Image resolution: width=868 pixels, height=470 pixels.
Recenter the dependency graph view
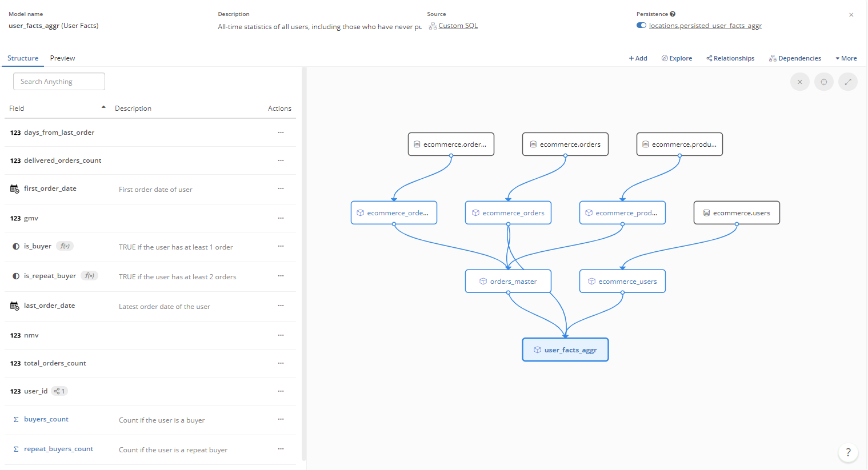[823, 82]
